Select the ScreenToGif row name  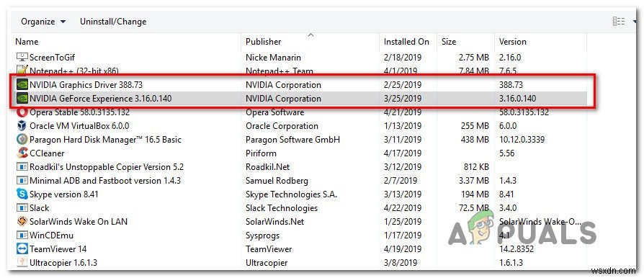[x=52, y=58]
